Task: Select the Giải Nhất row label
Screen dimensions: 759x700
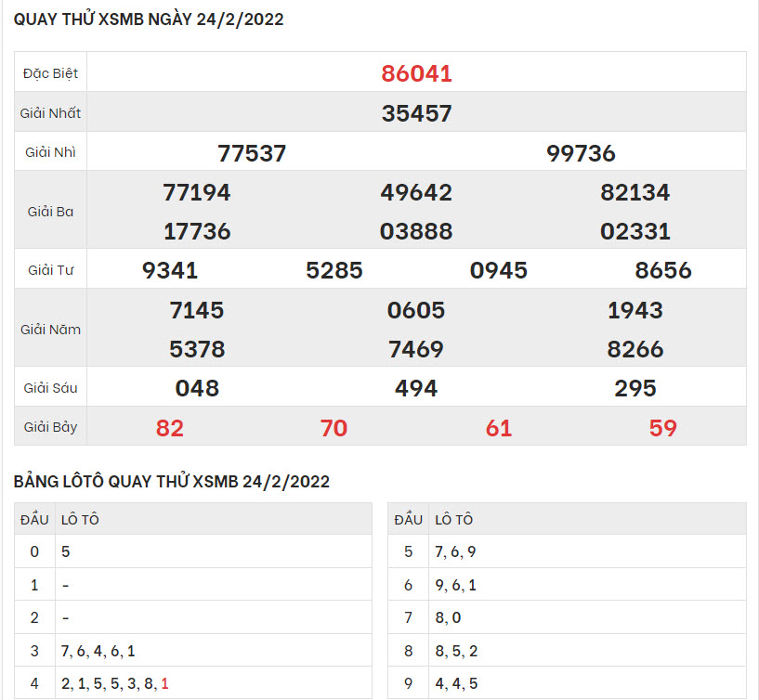Action: click(50, 113)
